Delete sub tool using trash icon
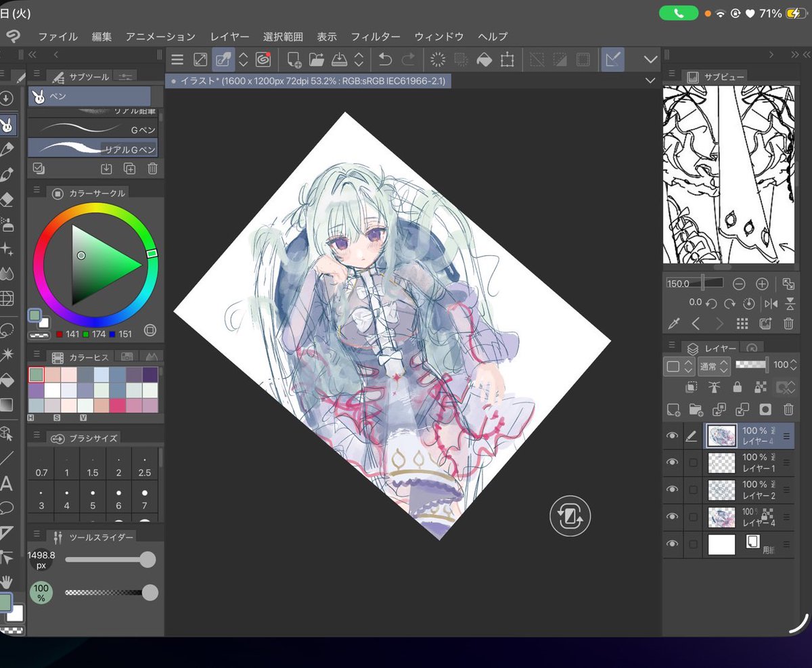 (153, 169)
